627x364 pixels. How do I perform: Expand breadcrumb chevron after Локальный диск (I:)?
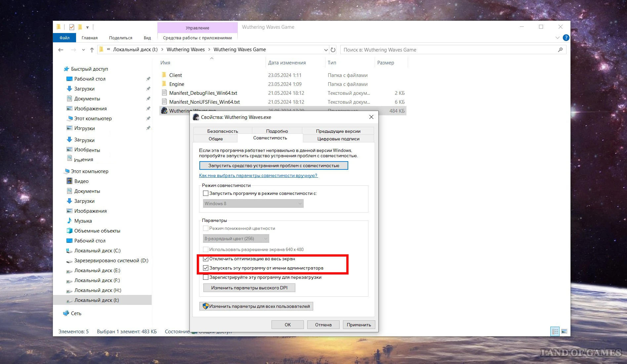pyautogui.click(x=162, y=50)
